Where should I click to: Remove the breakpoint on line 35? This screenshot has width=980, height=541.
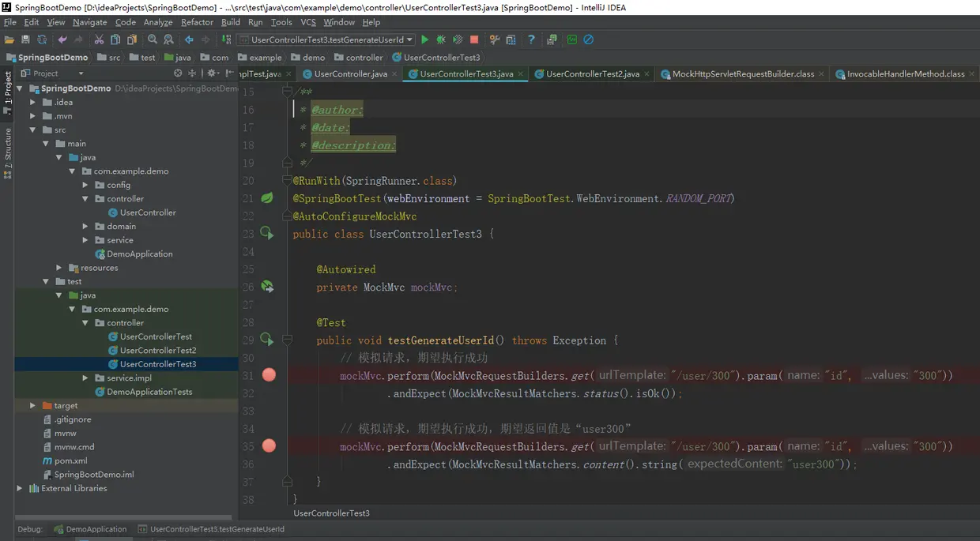click(269, 446)
